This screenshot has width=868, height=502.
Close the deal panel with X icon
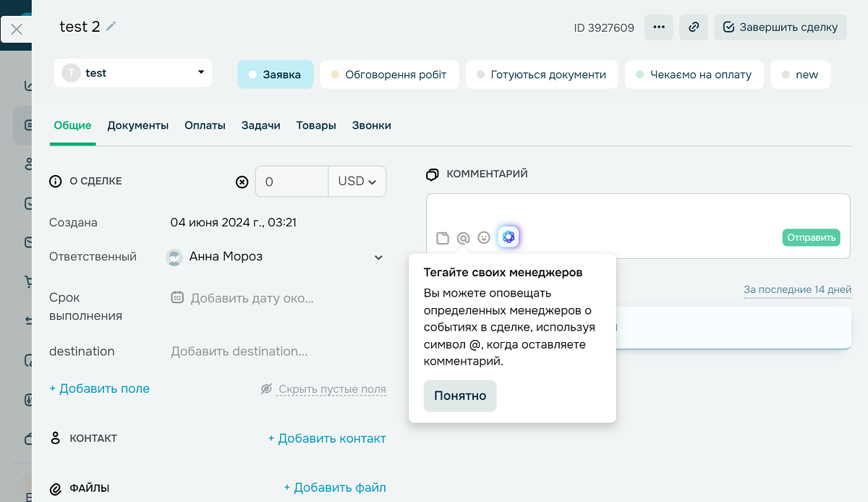[x=17, y=30]
